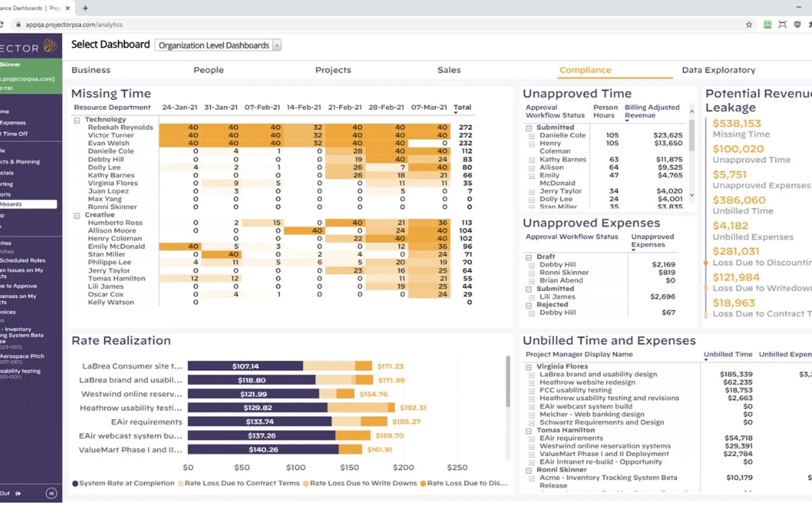The image size is (812, 508).
Task: Open a new browser tab with plus
Action: pyautogui.click(x=85, y=8)
